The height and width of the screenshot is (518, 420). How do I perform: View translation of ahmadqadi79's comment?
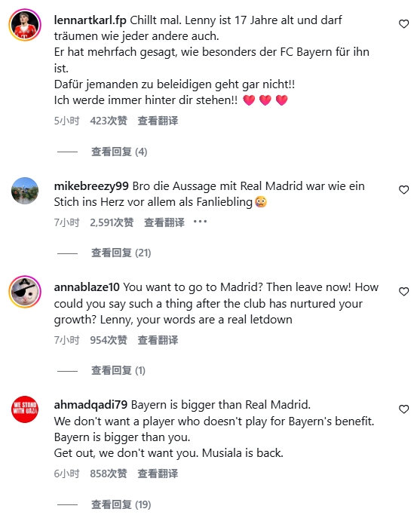158,474
